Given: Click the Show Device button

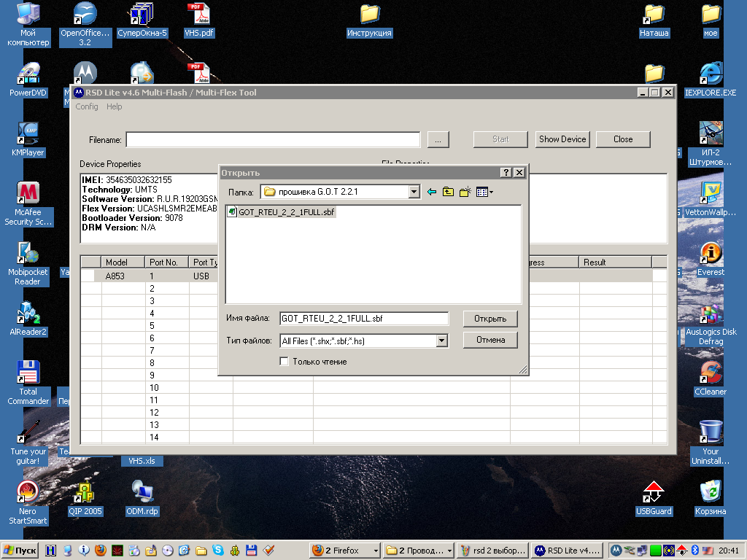Looking at the screenshot, I should coord(562,139).
